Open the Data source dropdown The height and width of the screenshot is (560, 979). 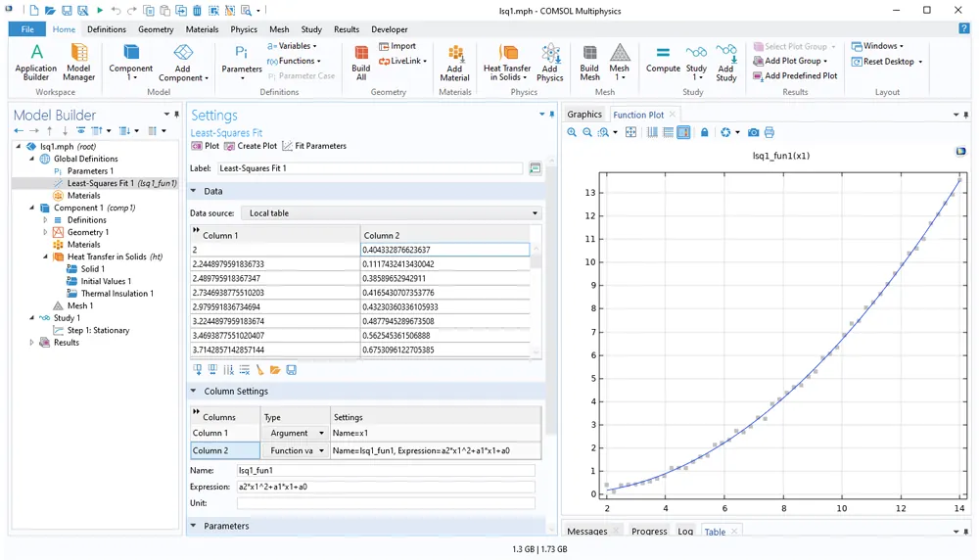392,213
